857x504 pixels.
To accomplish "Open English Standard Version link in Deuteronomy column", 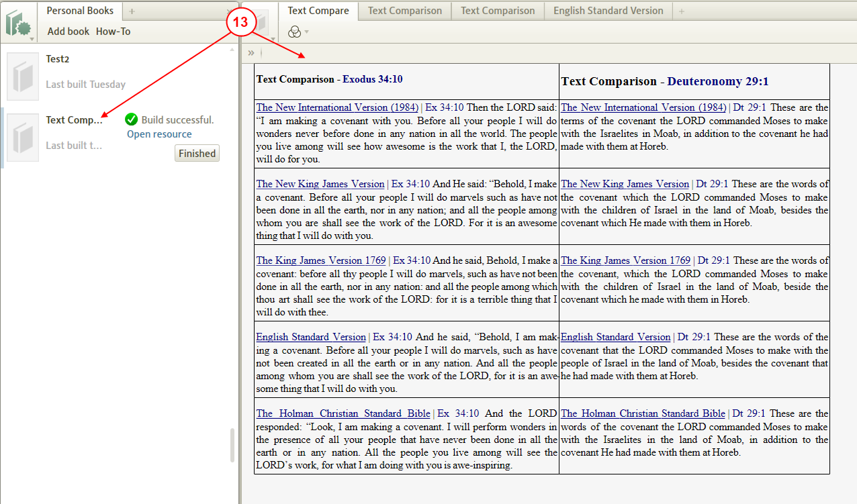I will pos(615,337).
